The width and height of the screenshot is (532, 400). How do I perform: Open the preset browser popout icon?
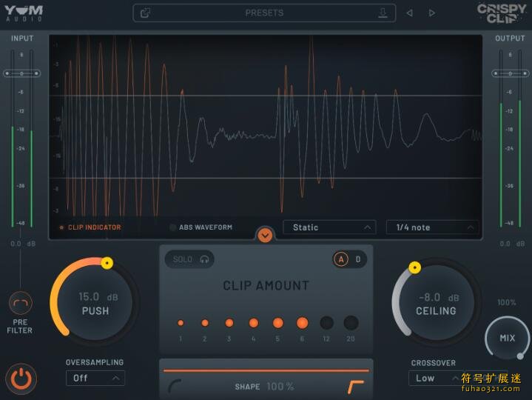tap(146, 13)
